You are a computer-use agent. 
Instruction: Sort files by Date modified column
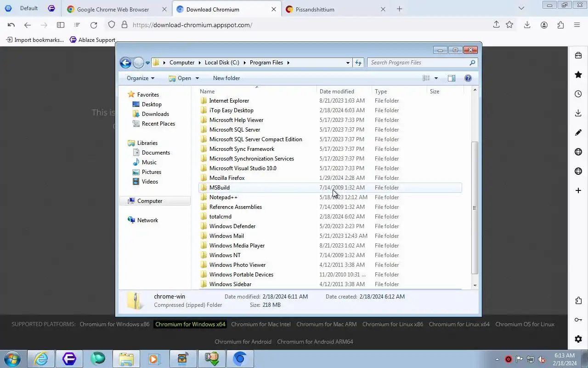[344, 92]
